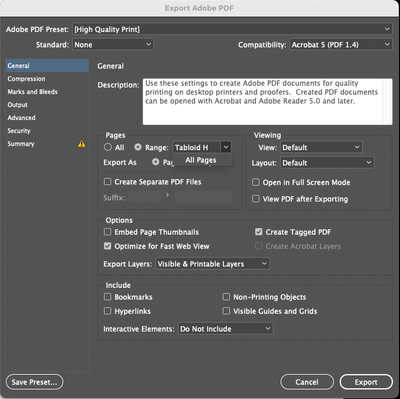Expand the Export Layers dropdown
This screenshot has height=399, width=400.
pyautogui.click(x=212, y=264)
